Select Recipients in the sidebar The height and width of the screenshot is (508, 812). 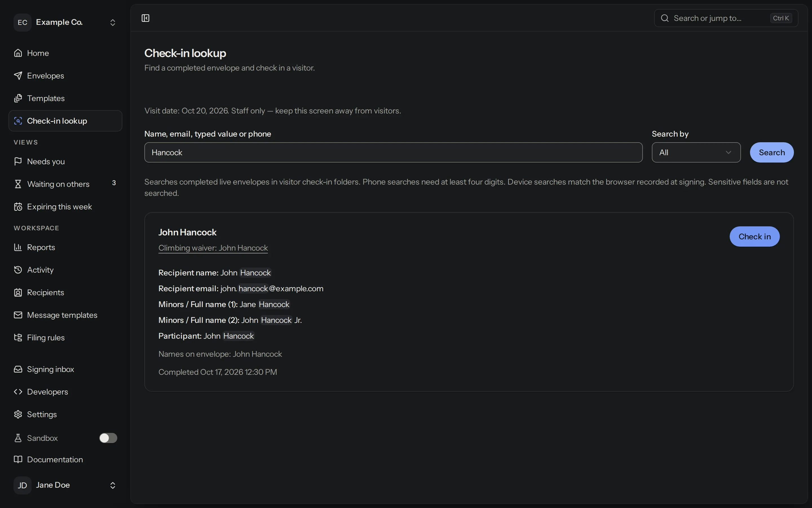(65, 292)
